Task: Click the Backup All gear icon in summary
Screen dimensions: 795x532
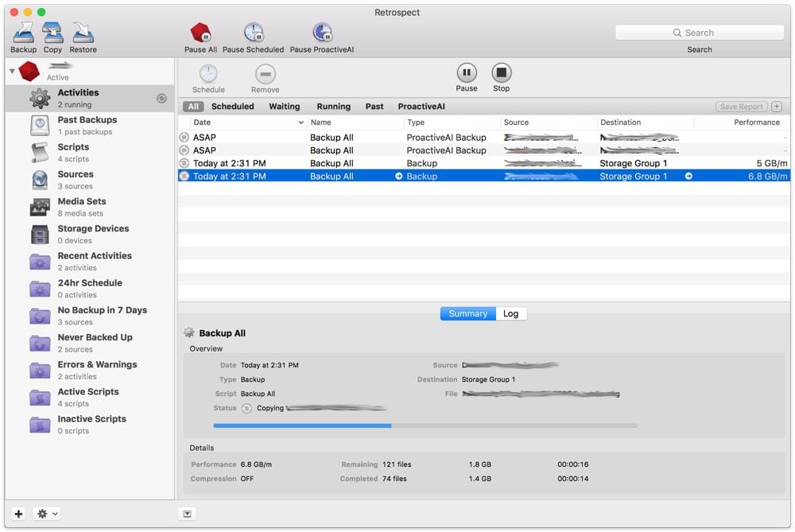Action: pos(189,332)
